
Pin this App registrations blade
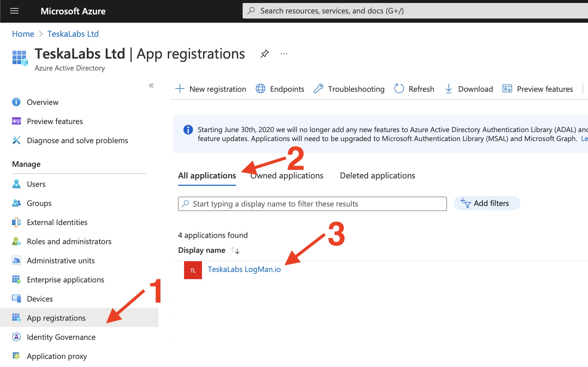click(x=264, y=54)
